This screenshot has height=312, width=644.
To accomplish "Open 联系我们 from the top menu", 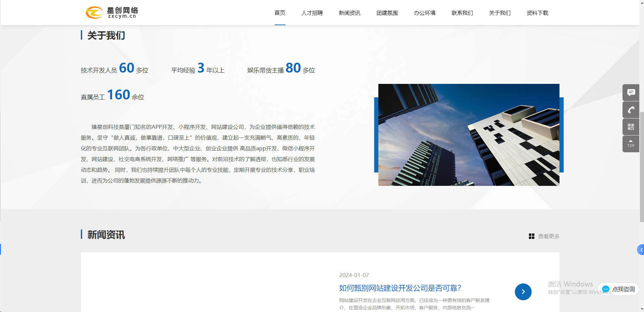I will pos(462,13).
